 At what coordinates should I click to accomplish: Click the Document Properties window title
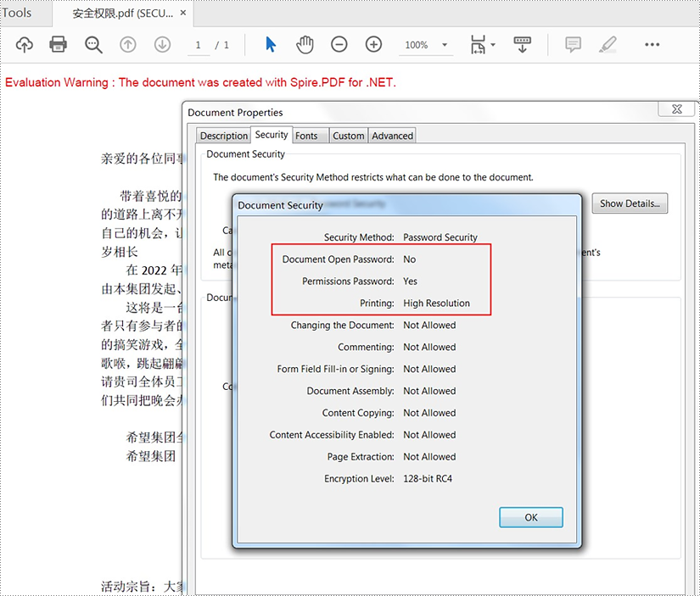click(235, 113)
